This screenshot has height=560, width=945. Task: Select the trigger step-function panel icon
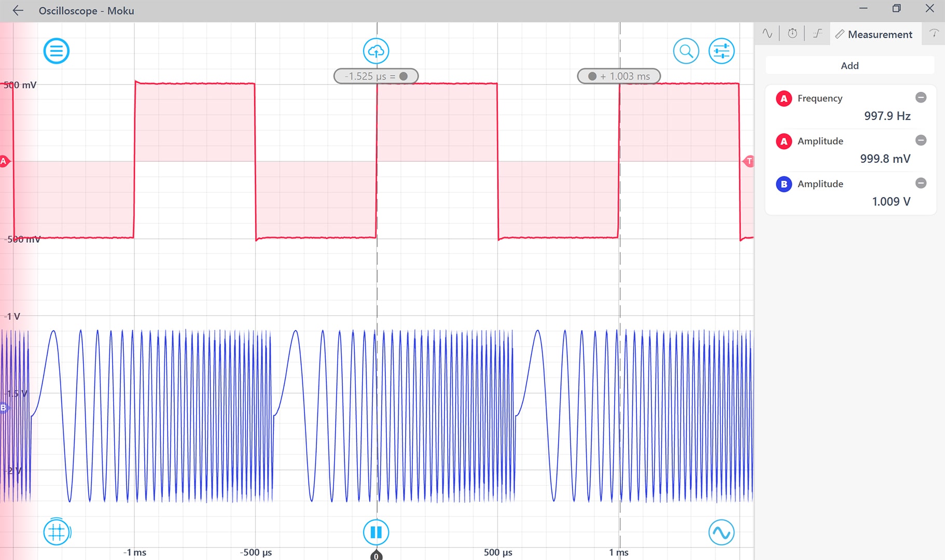point(817,33)
